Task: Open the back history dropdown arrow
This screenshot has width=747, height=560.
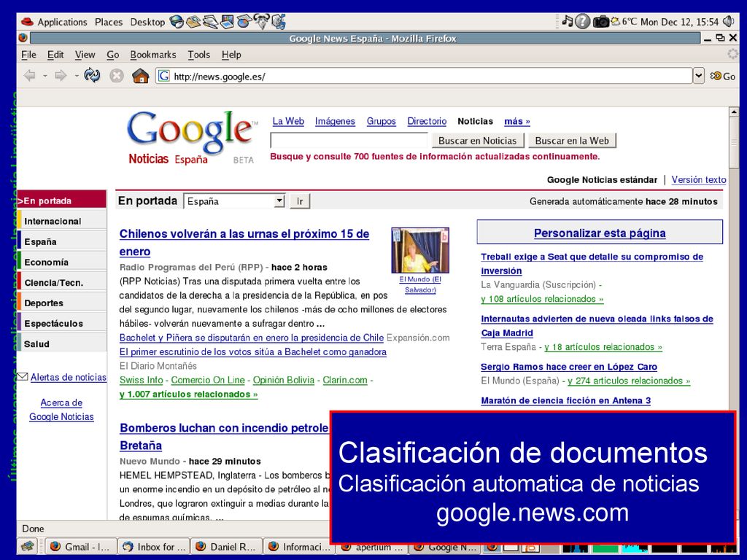Action: click(44, 76)
